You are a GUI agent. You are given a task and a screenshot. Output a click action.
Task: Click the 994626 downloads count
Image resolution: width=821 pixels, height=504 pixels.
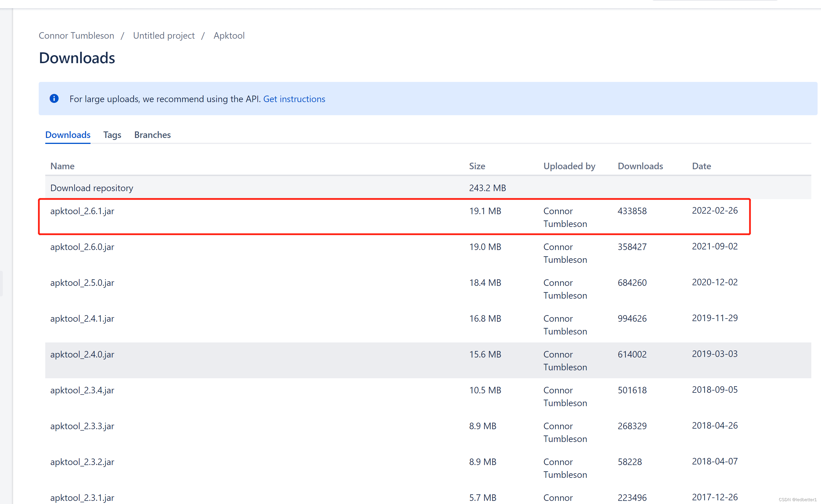point(632,319)
